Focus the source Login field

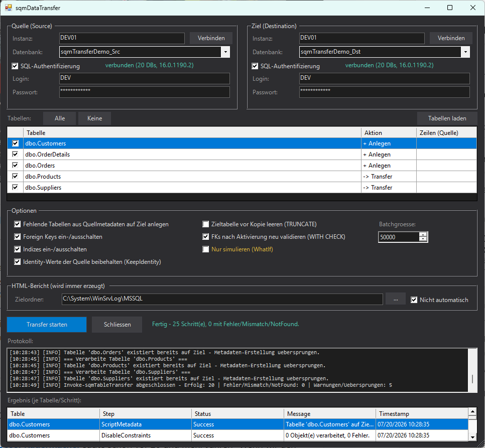pyautogui.click(x=145, y=78)
